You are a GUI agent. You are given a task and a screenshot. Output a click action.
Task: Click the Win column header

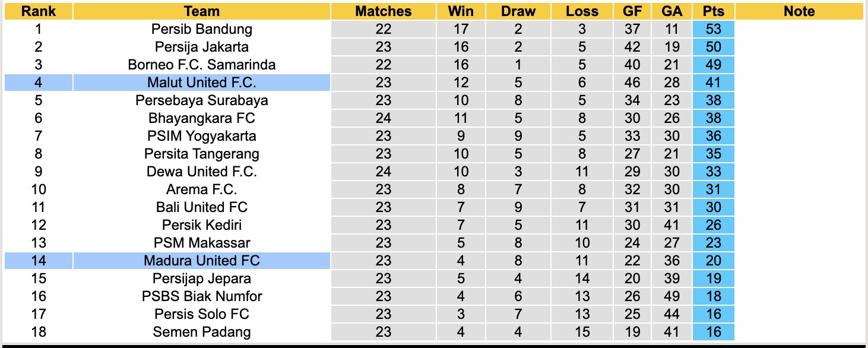461,11
